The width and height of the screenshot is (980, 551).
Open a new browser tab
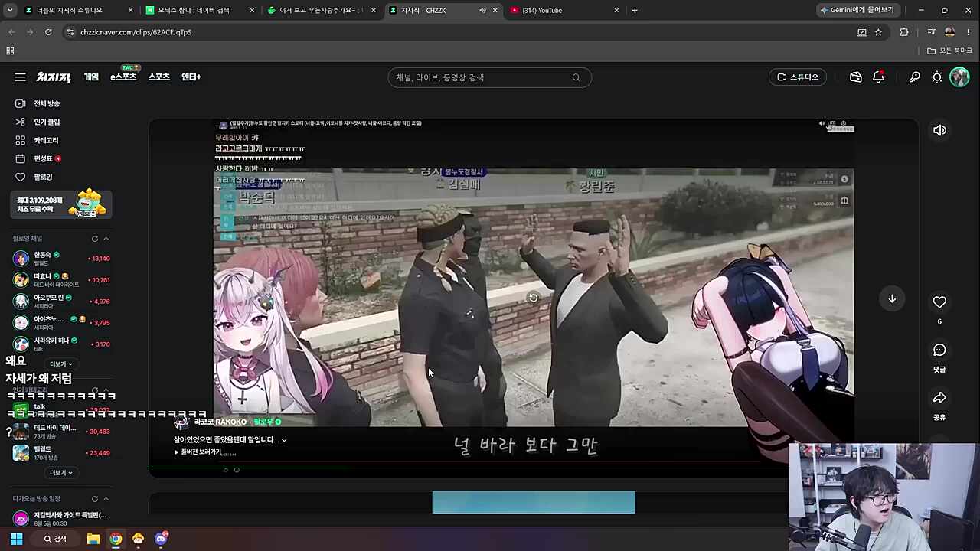635,10
